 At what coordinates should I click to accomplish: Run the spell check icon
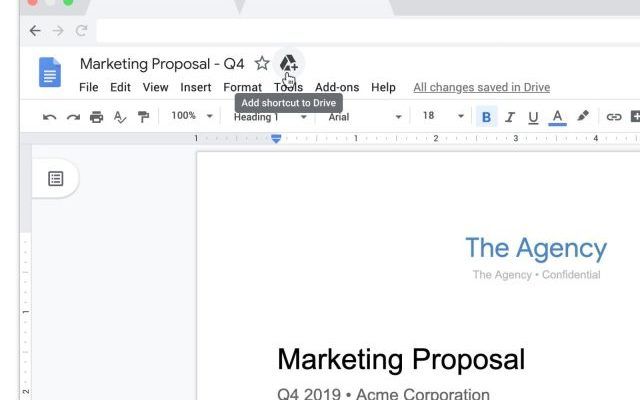pos(120,117)
